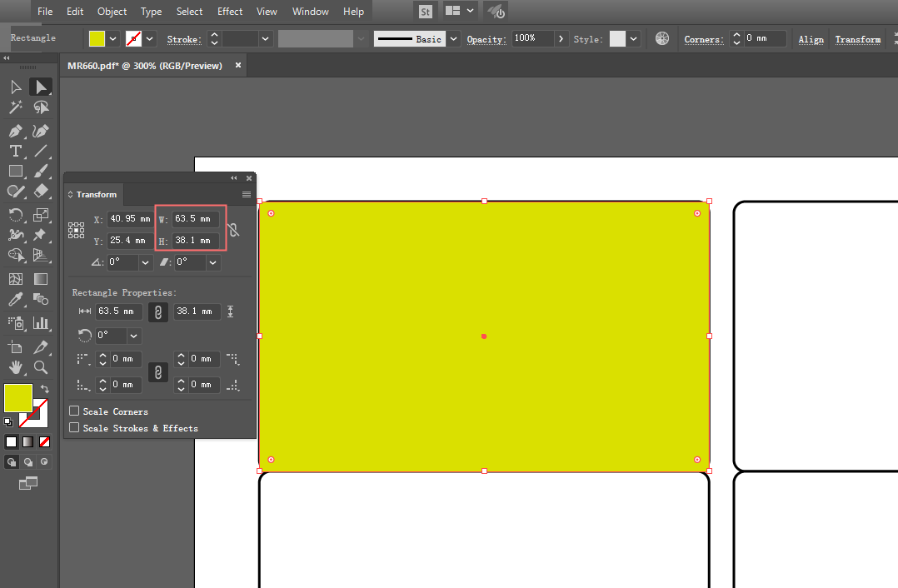Enable Scale Strokes & Effects checkbox

[x=74, y=427]
